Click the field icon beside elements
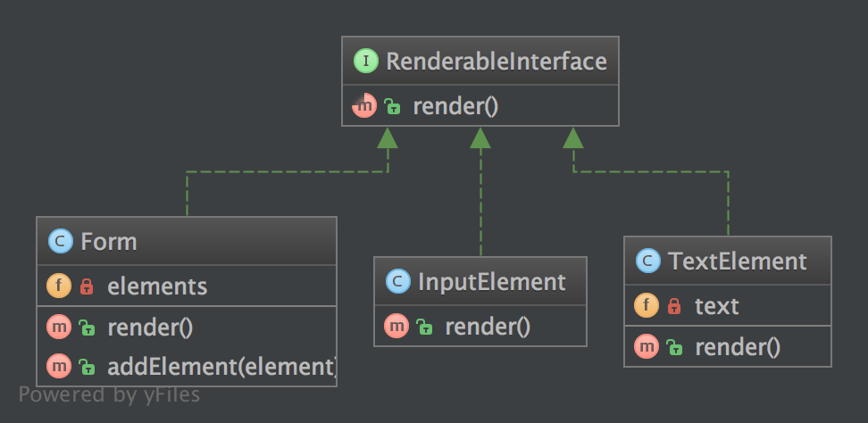Image resolution: width=868 pixels, height=423 pixels. click(59, 286)
